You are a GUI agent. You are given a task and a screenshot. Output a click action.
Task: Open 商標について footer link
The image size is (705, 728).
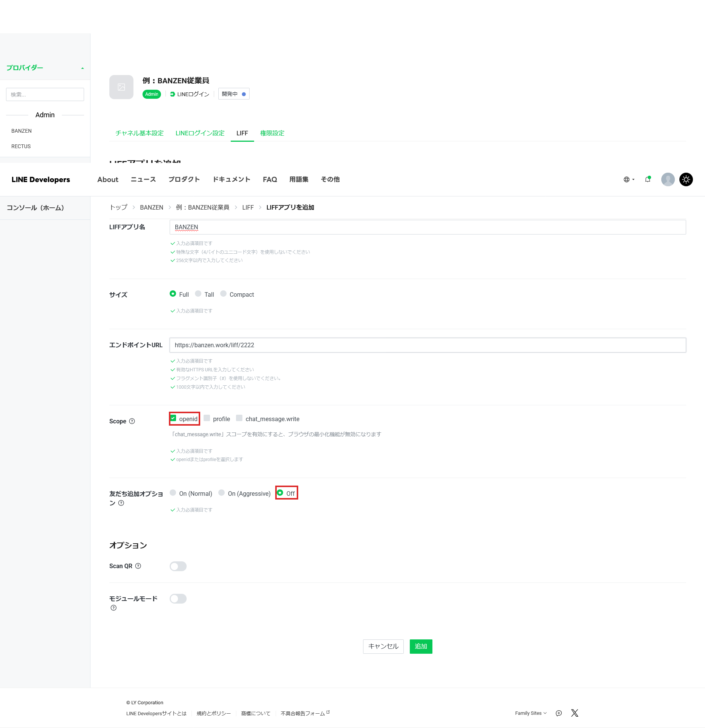pyautogui.click(x=256, y=713)
